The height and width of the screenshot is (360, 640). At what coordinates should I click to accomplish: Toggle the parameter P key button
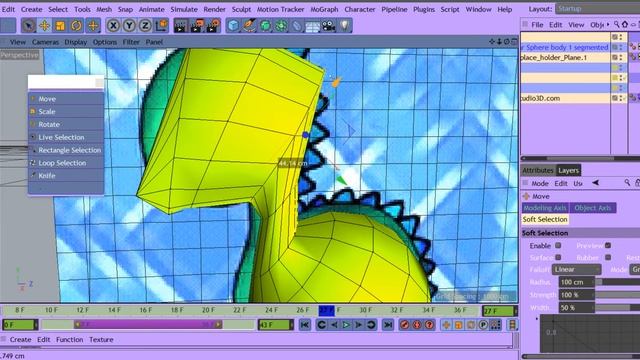point(483,325)
